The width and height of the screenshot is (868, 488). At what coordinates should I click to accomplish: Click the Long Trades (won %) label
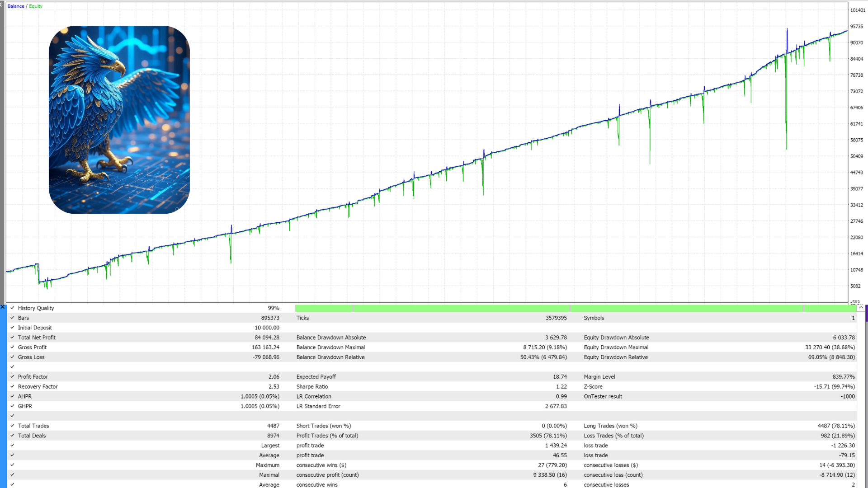point(610,426)
